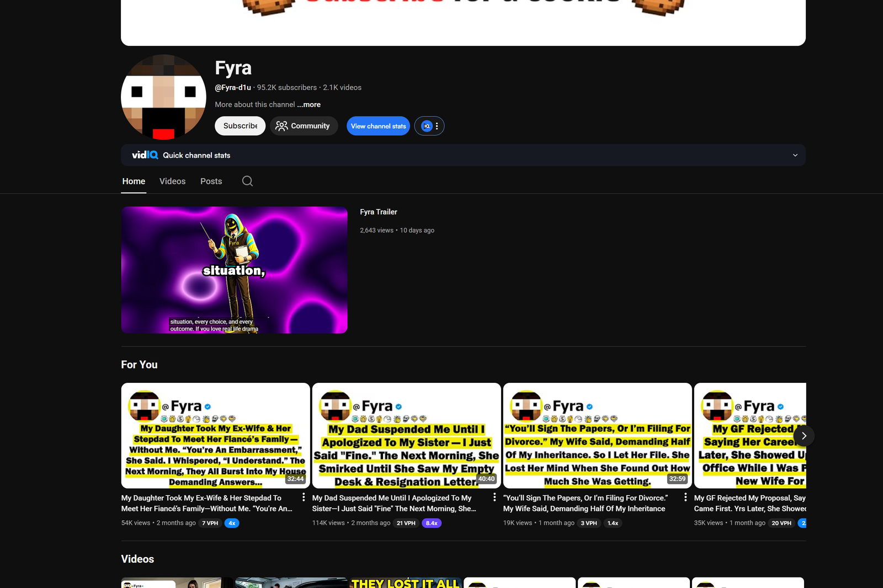Play the Fyra Trailer video thumbnail
This screenshot has width=883, height=588.
tap(234, 270)
